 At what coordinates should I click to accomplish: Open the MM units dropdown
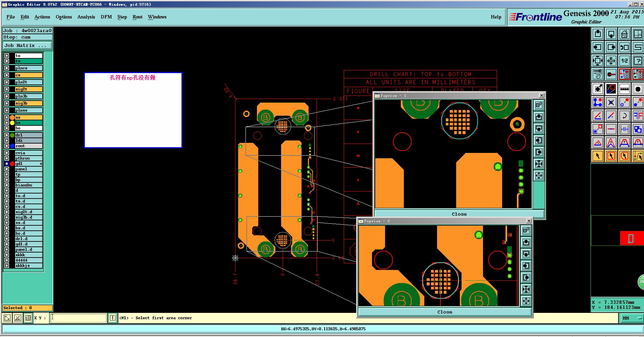click(x=631, y=318)
